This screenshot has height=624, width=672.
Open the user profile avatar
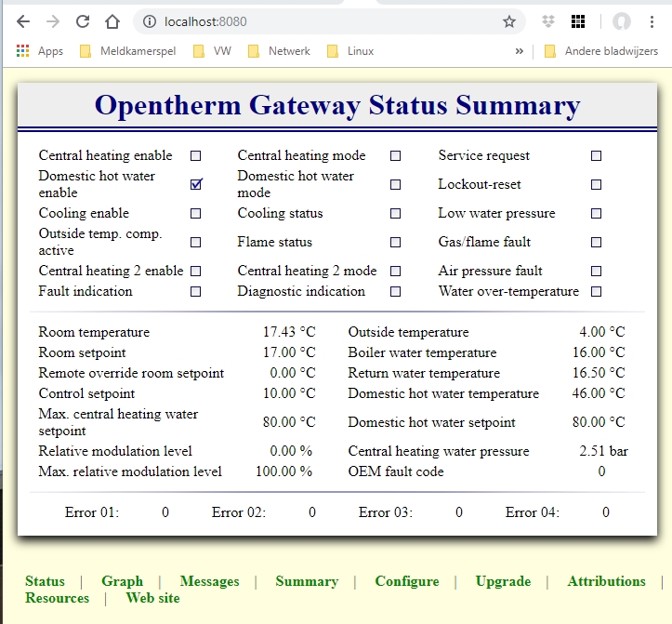622,21
